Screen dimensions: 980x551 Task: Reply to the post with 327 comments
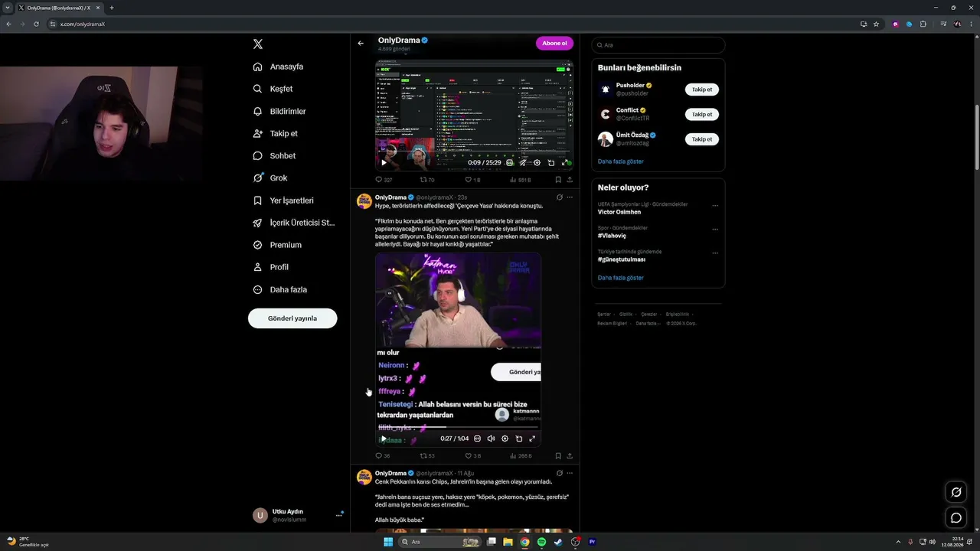click(384, 180)
